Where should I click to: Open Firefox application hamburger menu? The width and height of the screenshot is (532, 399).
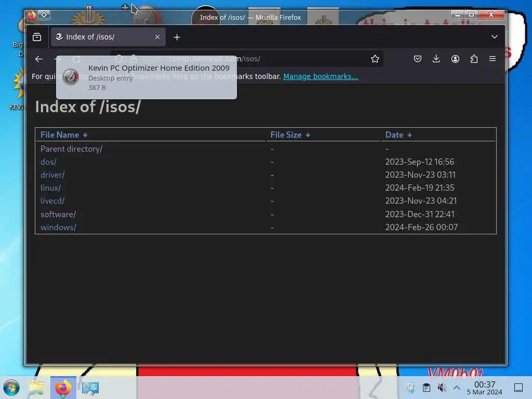tap(493, 59)
